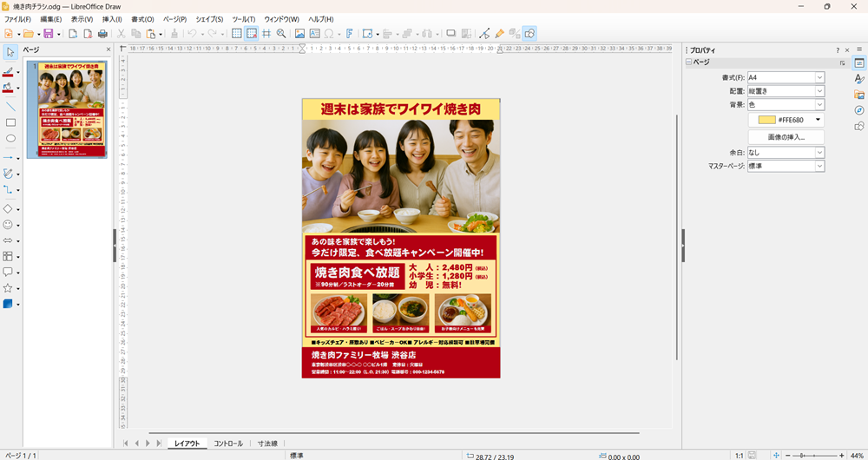Screen dimensions: 868x460
Task: Toggle the Edit points mode icon
Action: coord(484,34)
